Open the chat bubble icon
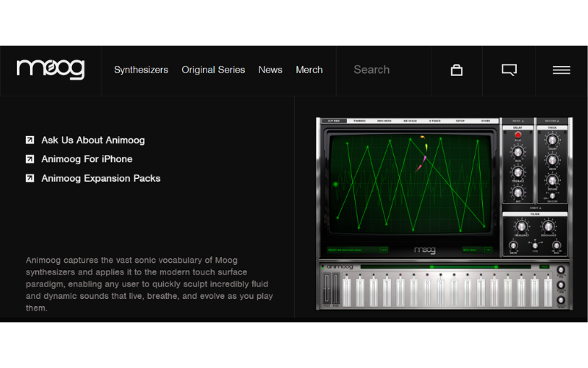The image size is (588, 368). [509, 70]
